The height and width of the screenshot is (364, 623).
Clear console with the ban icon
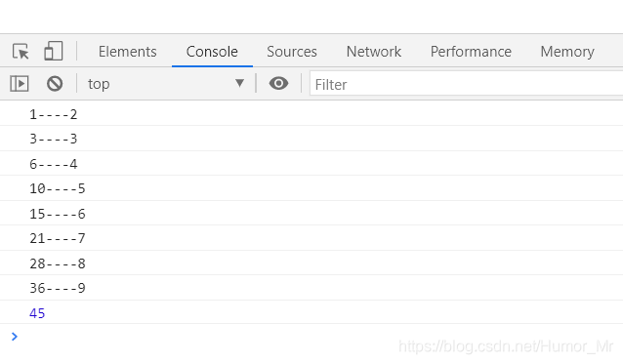tap(55, 84)
